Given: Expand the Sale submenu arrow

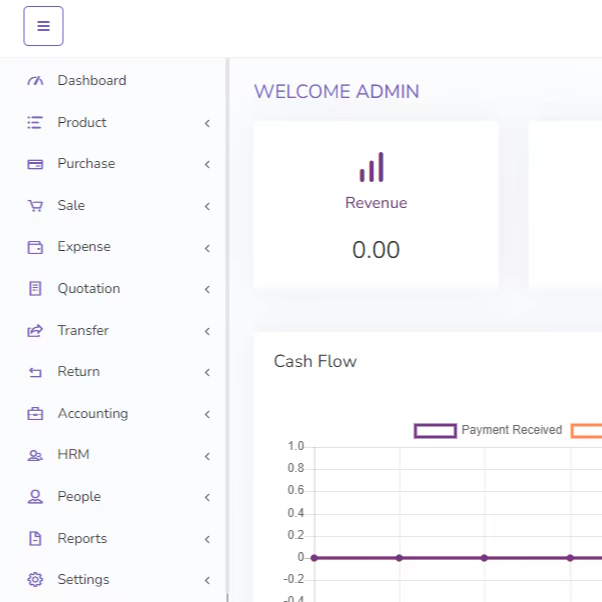Looking at the screenshot, I should point(207,206).
